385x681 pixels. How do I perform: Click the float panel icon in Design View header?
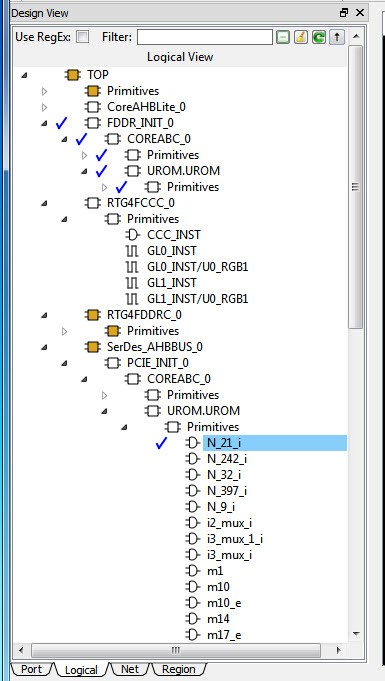[x=344, y=13]
